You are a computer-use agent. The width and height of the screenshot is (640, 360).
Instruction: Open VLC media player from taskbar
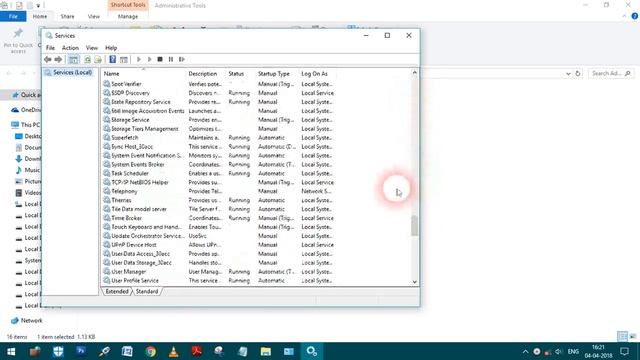click(x=173, y=351)
